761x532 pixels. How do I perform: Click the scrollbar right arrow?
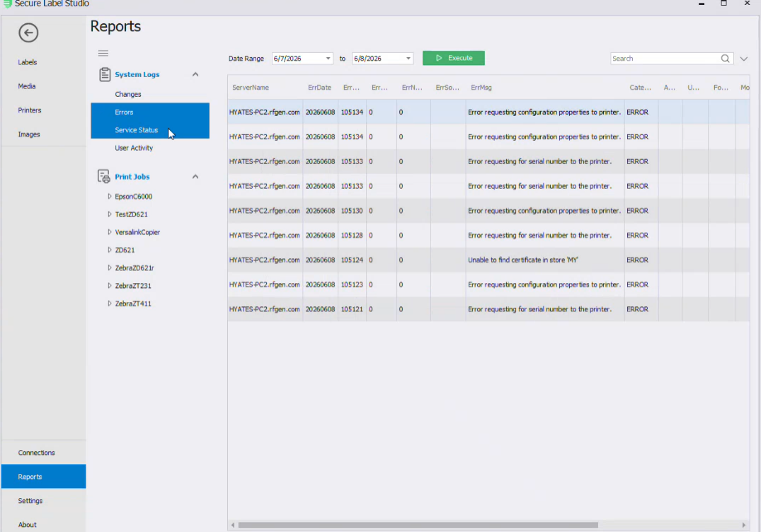(743, 525)
